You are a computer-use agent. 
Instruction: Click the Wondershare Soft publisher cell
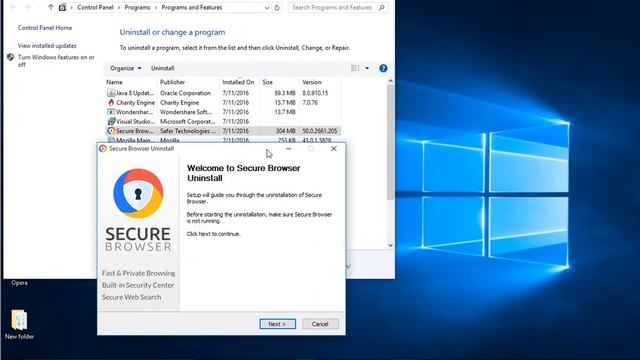pos(186,112)
